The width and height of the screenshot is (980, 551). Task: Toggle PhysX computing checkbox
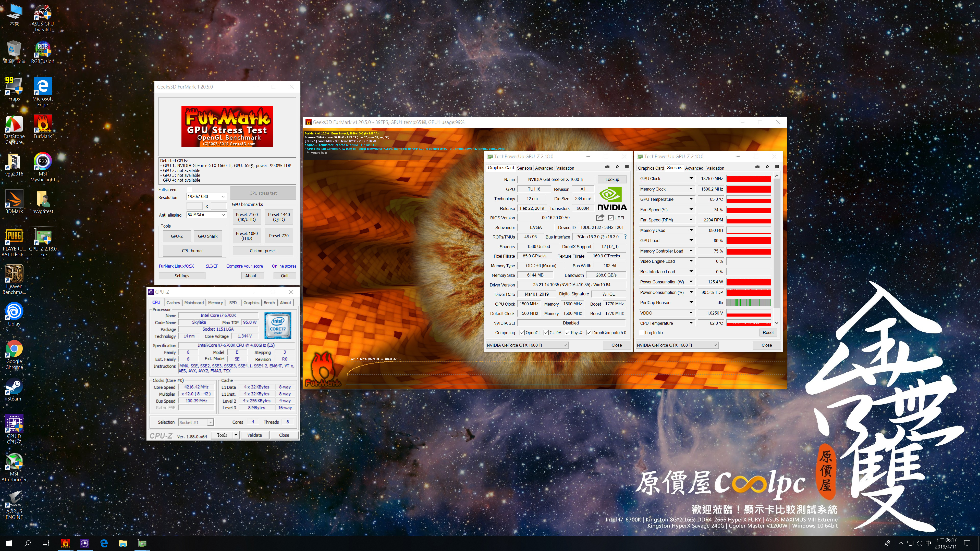pos(567,333)
